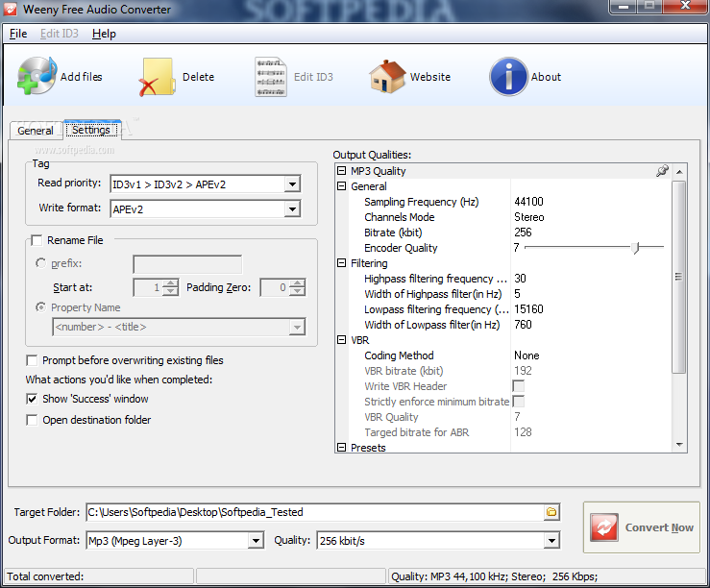Decrease the Start at spinner value
The image size is (710, 588).
170,291
